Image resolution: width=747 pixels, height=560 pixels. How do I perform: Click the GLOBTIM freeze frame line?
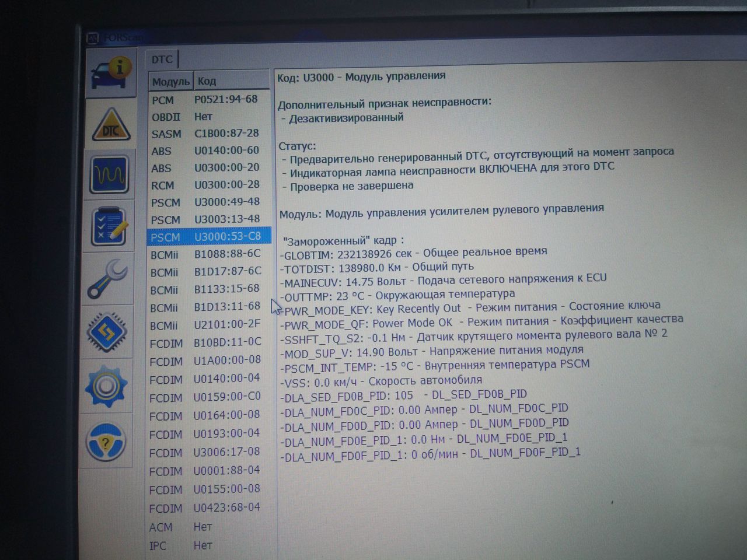pyautogui.click(x=414, y=253)
